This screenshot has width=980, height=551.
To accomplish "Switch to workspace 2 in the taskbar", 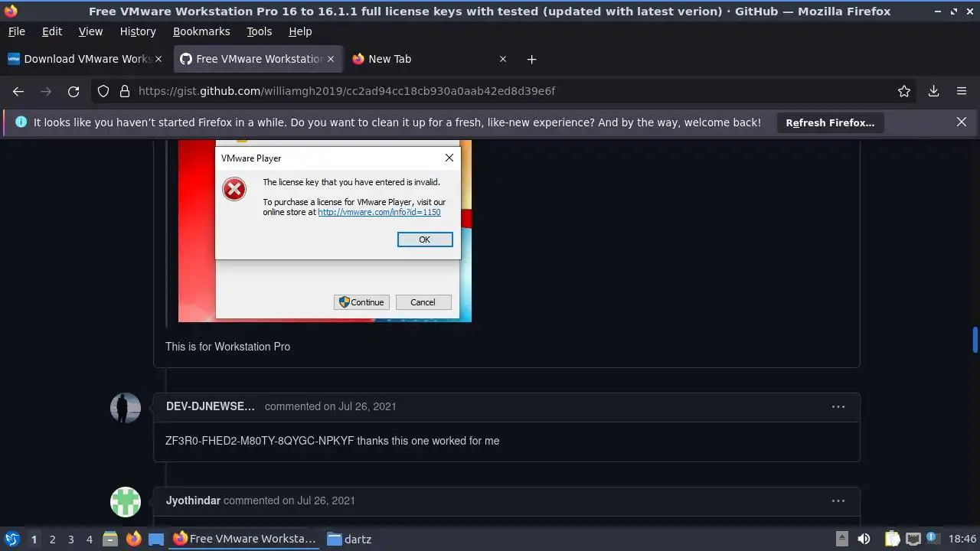I will (x=52, y=539).
